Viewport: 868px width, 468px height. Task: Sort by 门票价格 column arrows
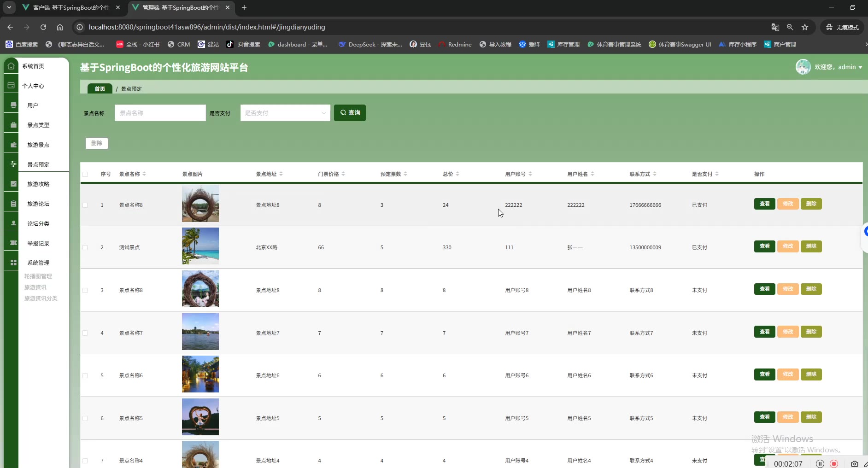[x=343, y=174]
